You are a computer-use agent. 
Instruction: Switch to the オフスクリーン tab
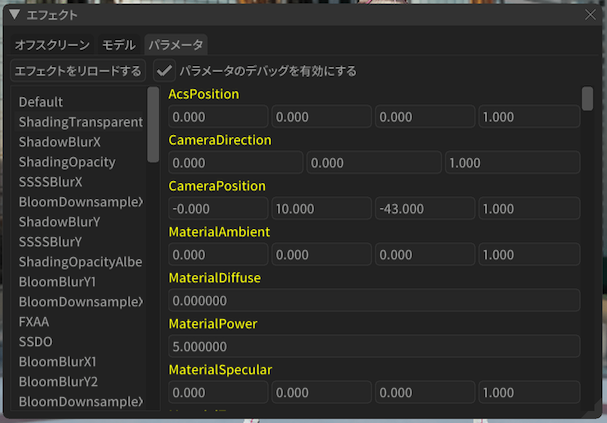pos(52,45)
